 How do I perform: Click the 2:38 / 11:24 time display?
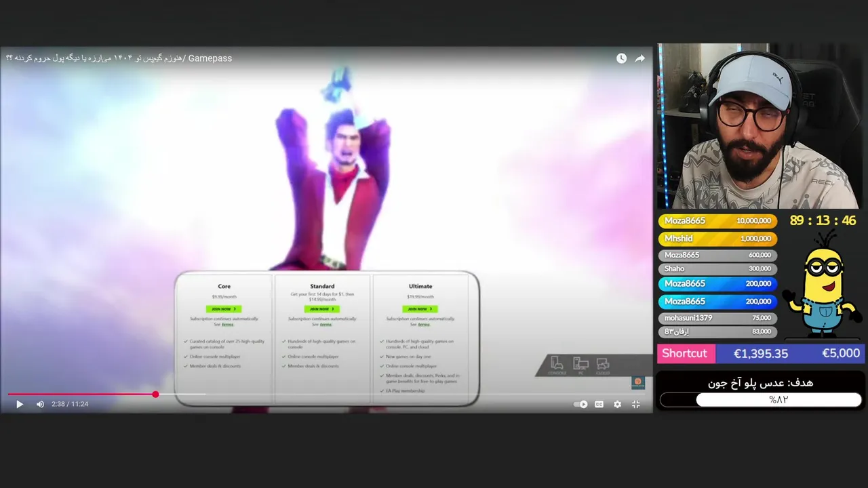[70, 404]
